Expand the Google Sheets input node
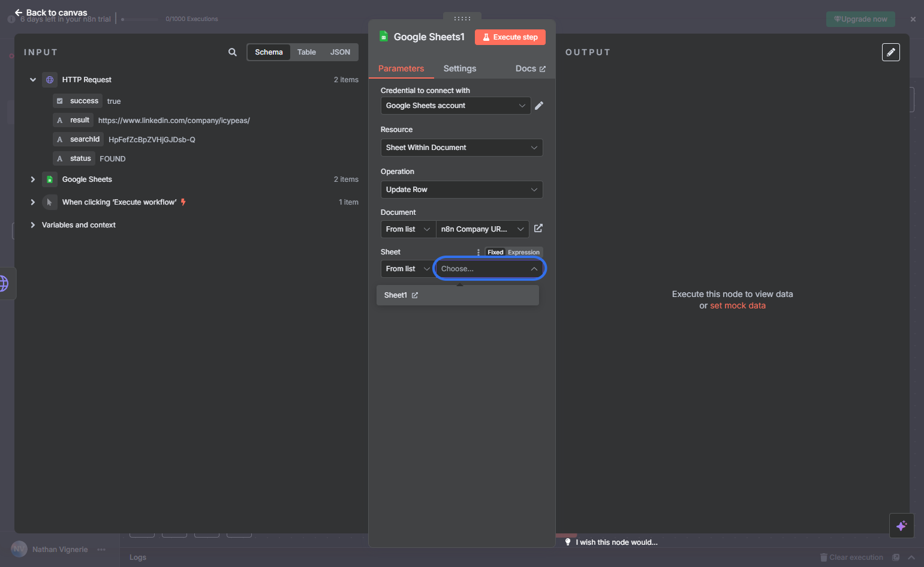The image size is (924, 567). click(33, 179)
